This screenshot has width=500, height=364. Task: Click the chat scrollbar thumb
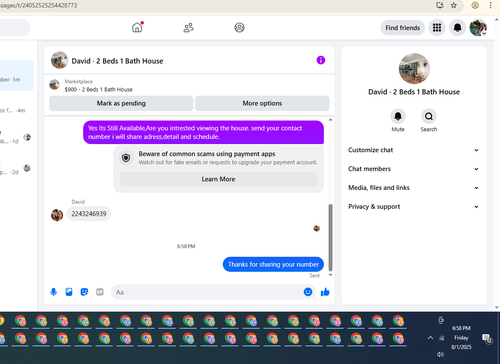click(330, 237)
